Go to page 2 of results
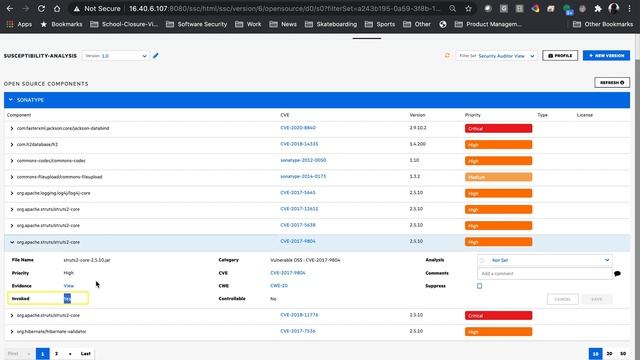The height and width of the screenshot is (360, 640). [56, 353]
